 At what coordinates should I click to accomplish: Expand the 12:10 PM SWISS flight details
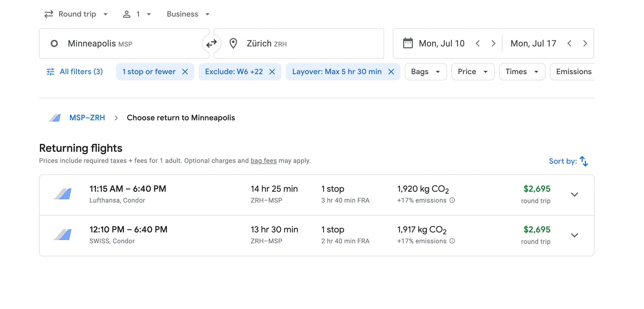574,235
